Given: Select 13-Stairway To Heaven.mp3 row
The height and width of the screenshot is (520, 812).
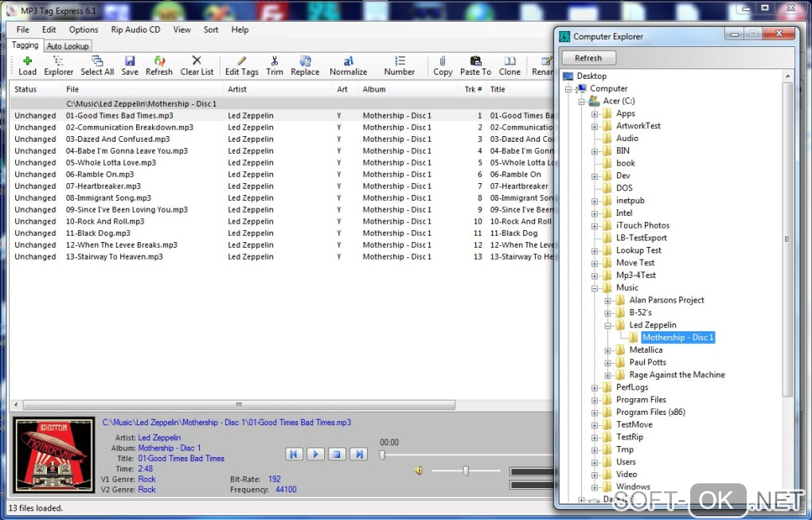Looking at the screenshot, I should 114,257.
